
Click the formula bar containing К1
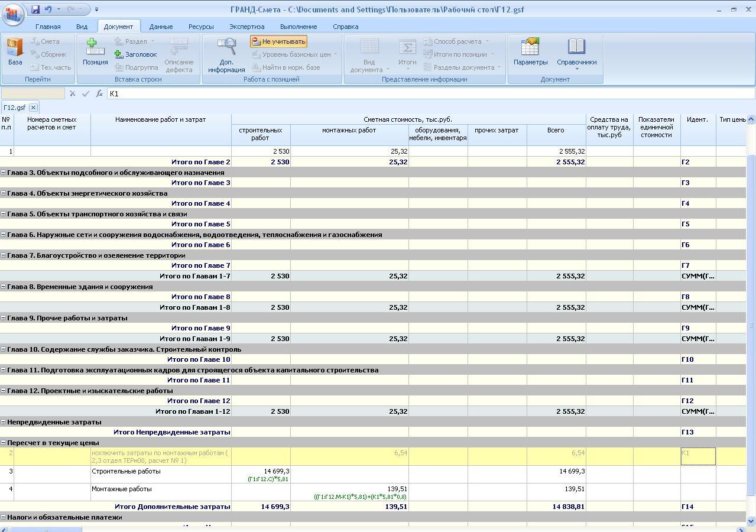pyautogui.click(x=414, y=93)
